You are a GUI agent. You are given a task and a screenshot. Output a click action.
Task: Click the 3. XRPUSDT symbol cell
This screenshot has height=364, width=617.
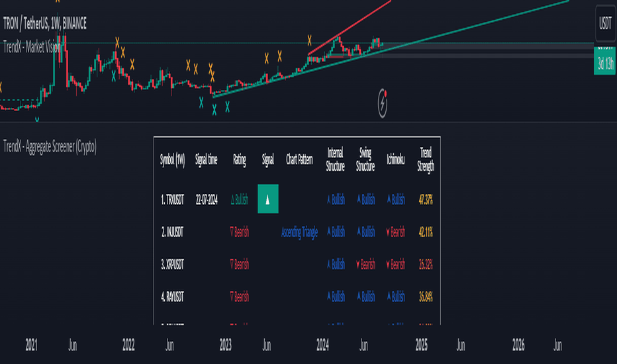pos(172,265)
